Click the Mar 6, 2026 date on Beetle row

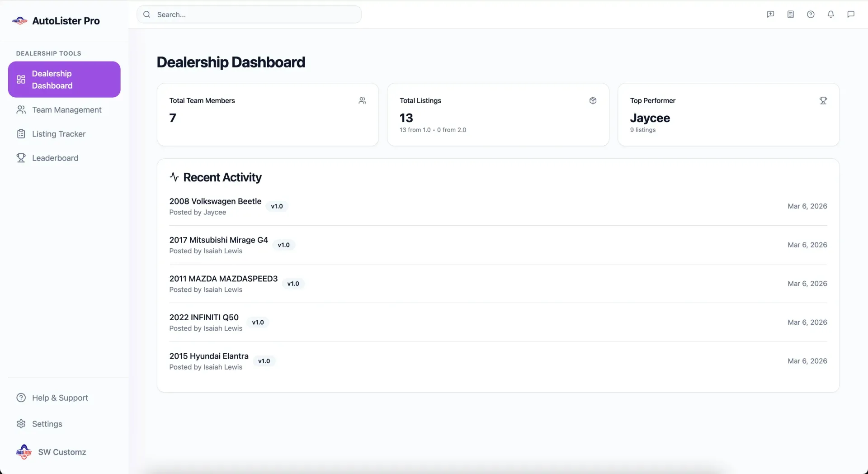click(x=807, y=206)
